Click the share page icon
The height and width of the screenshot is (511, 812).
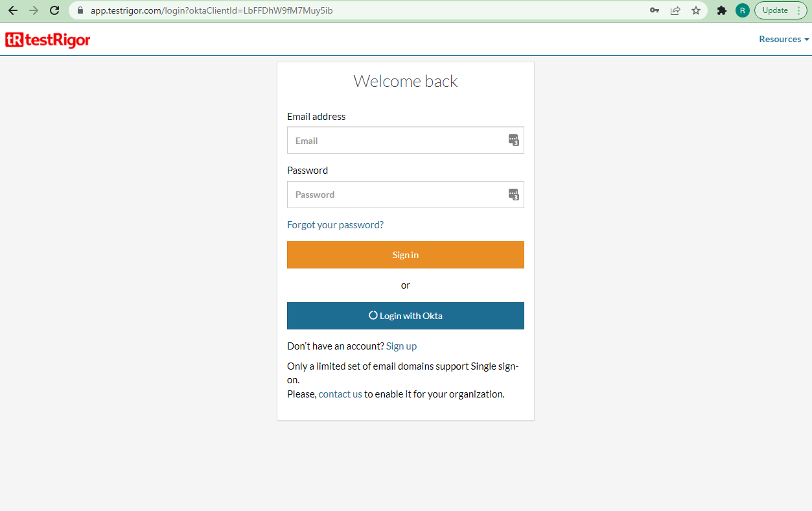click(675, 10)
